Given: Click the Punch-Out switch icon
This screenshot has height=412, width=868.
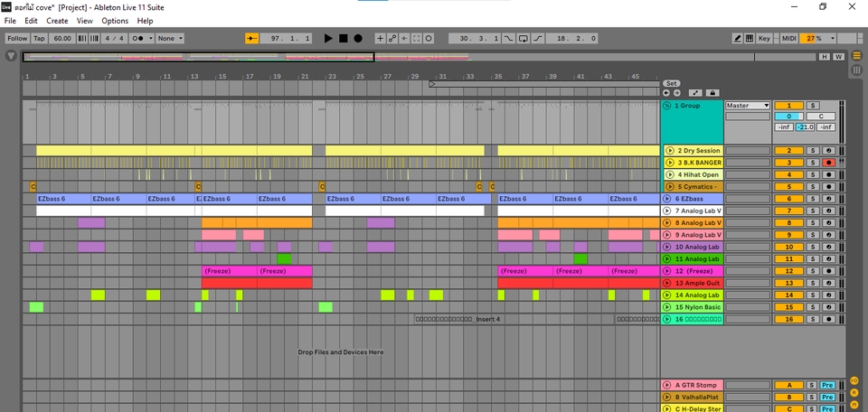Looking at the screenshot, I should click(x=537, y=38).
